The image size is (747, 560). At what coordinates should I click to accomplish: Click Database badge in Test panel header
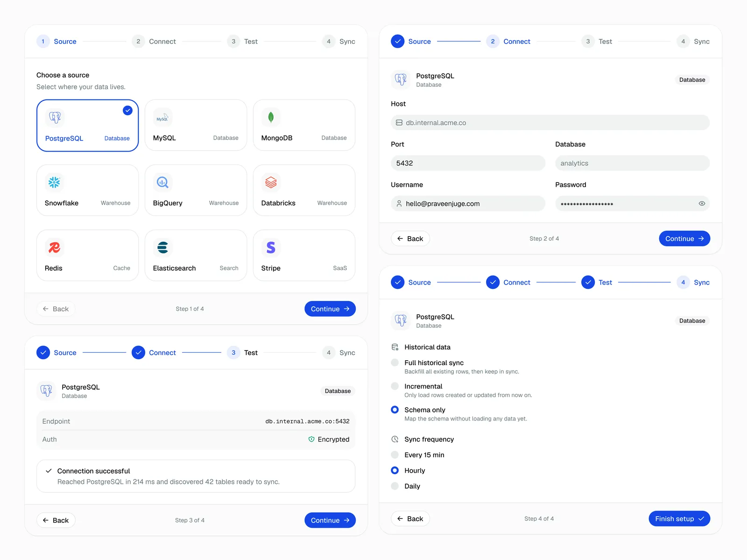338,391
